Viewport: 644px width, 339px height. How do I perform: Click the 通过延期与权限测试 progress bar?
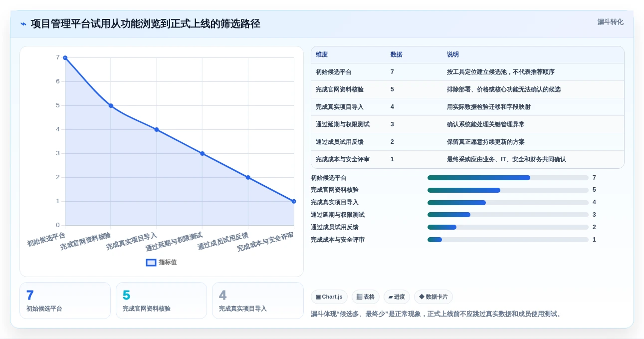click(508, 215)
